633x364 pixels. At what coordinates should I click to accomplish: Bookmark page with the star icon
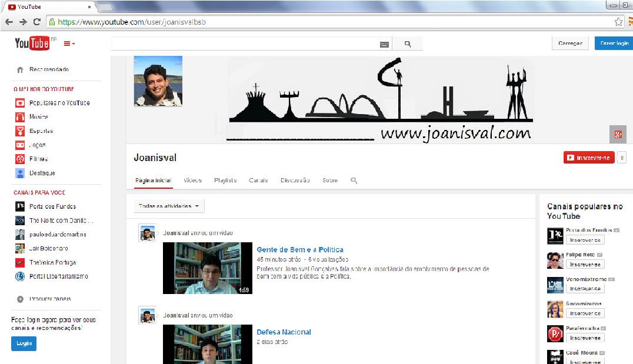point(618,22)
